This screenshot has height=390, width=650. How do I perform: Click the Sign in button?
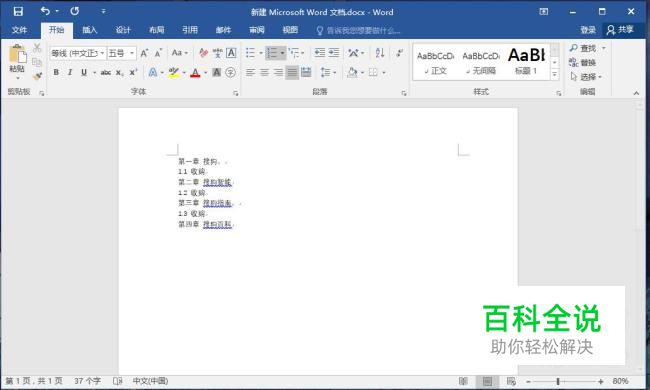[x=588, y=30]
